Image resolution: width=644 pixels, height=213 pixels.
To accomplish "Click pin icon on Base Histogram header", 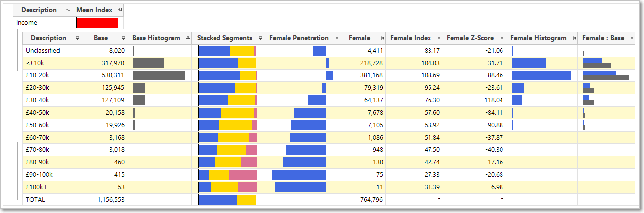I will pyautogui.click(x=187, y=38).
